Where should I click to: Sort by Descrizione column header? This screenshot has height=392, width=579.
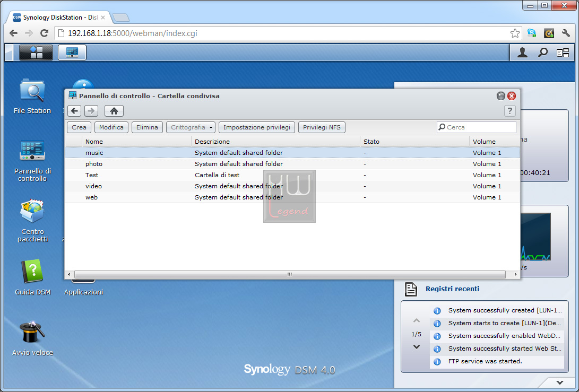(x=275, y=142)
